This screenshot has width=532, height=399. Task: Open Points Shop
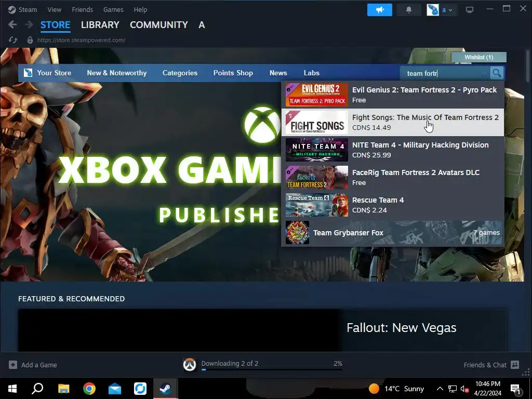tap(233, 73)
